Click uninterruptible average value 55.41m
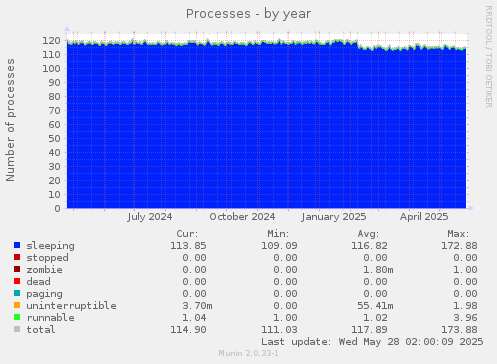This screenshot has width=497, height=364. pyautogui.click(x=375, y=306)
